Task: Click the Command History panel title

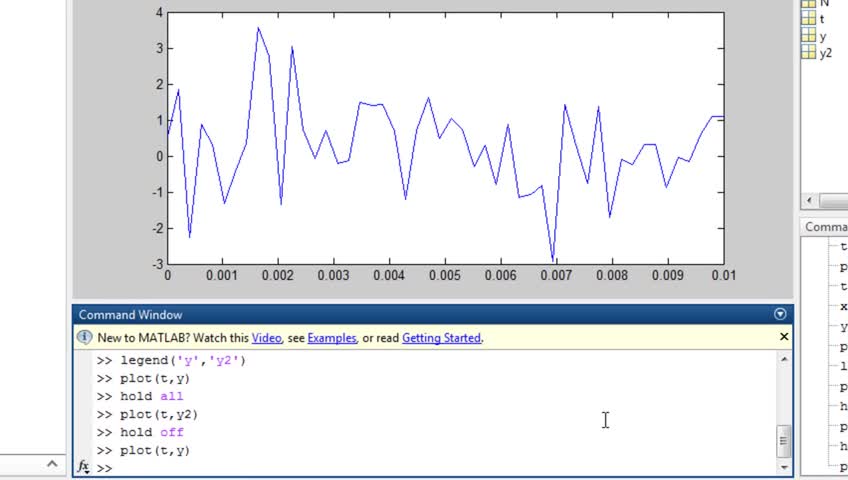Action: click(826, 227)
